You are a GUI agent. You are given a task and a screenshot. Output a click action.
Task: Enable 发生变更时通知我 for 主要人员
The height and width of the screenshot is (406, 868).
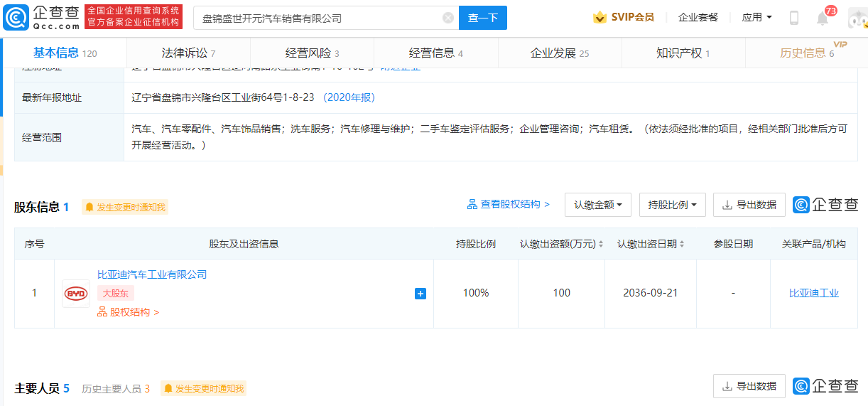[203, 389]
